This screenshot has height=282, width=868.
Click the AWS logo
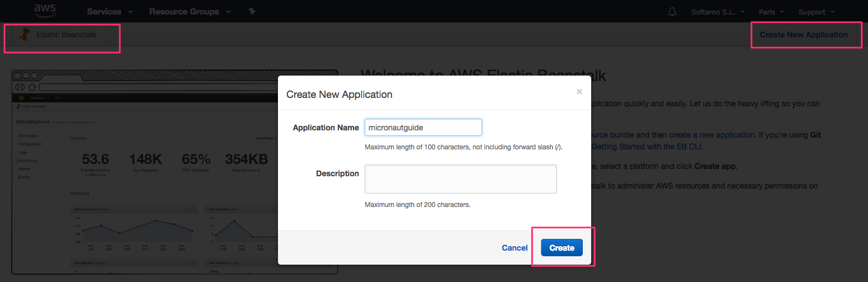point(44,11)
